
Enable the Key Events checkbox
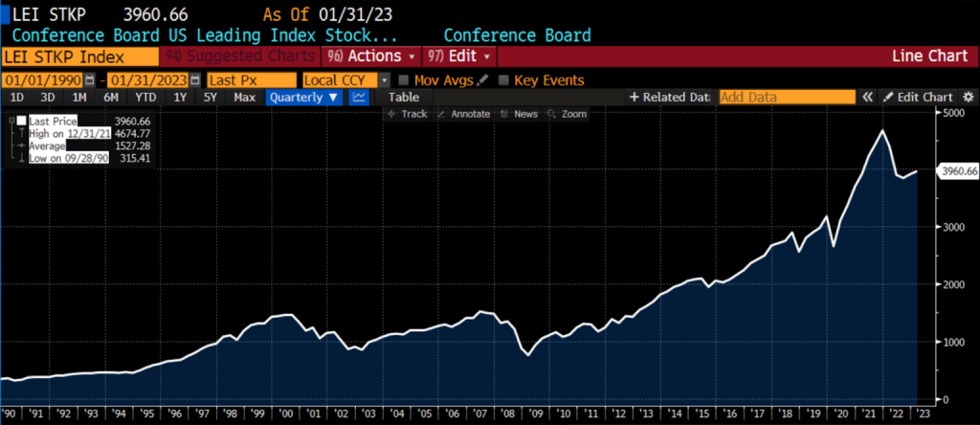[506, 80]
